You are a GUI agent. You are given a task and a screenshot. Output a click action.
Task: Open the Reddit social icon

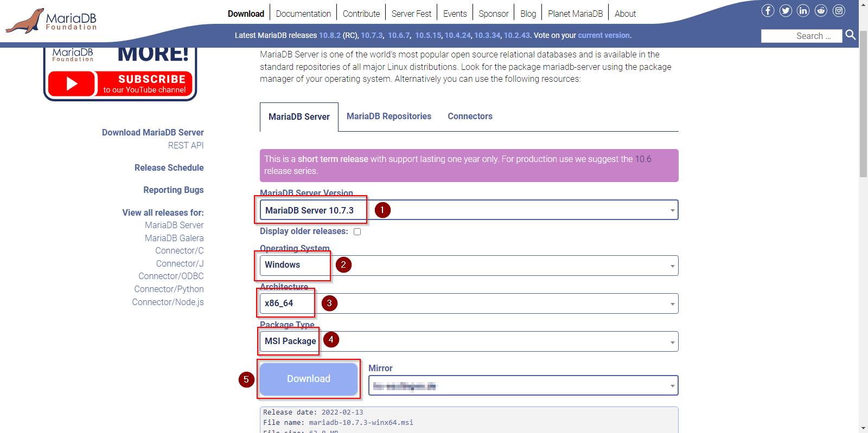click(821, 10)
